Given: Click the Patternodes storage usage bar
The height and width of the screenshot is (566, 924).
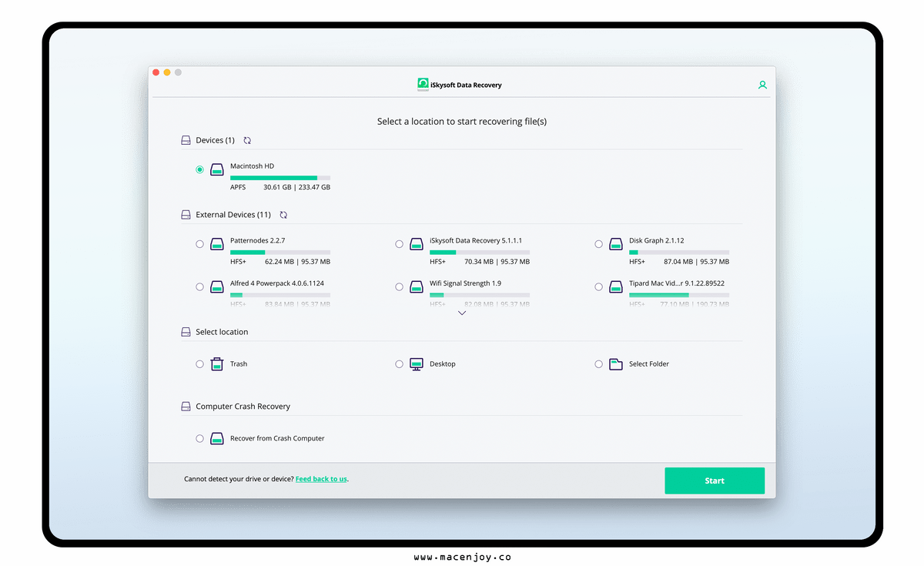Looking at the screenshot, I should [x=280, y=253].
